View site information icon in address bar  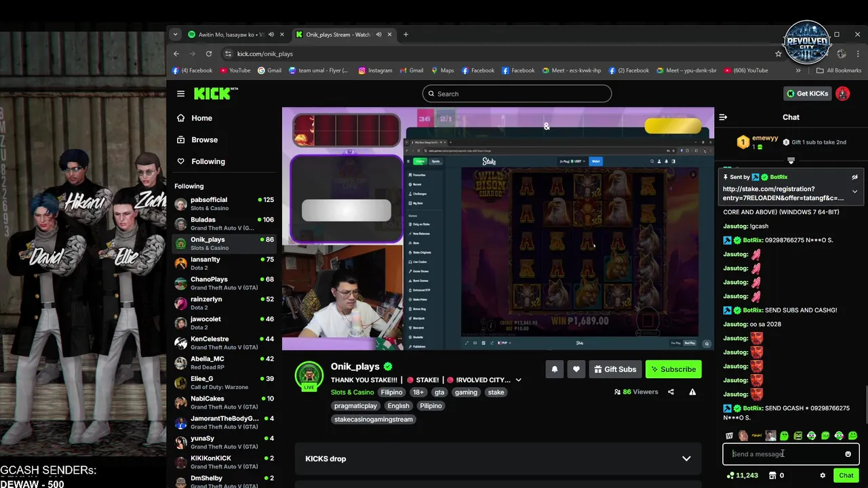[x=229, y=54]
